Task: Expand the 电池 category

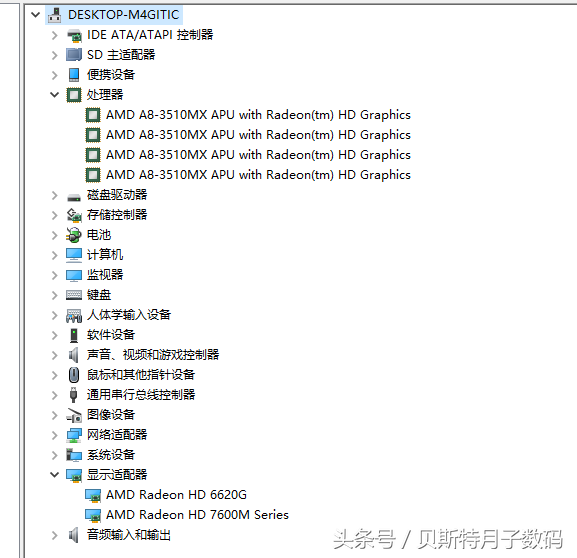Action: pos(55,235)
